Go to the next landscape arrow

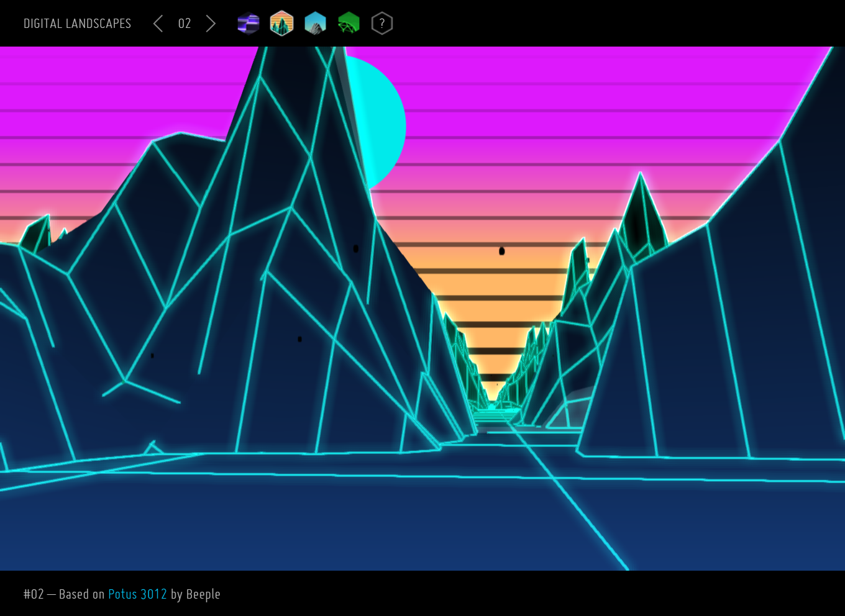211,24
